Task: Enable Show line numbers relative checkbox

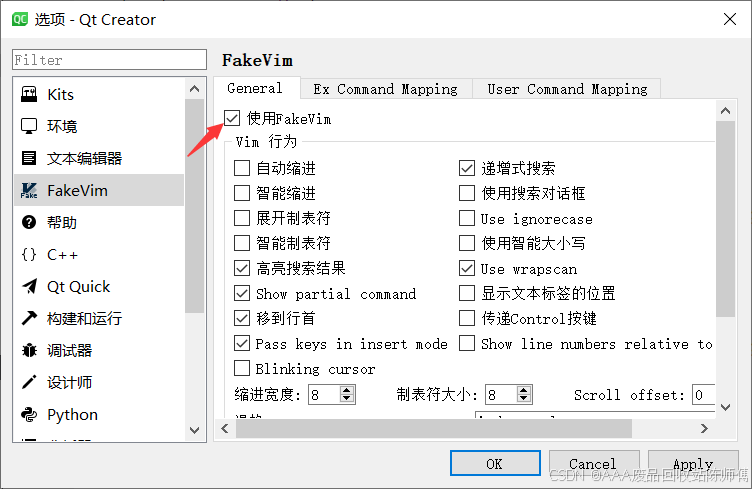Action: click(467, 344)
